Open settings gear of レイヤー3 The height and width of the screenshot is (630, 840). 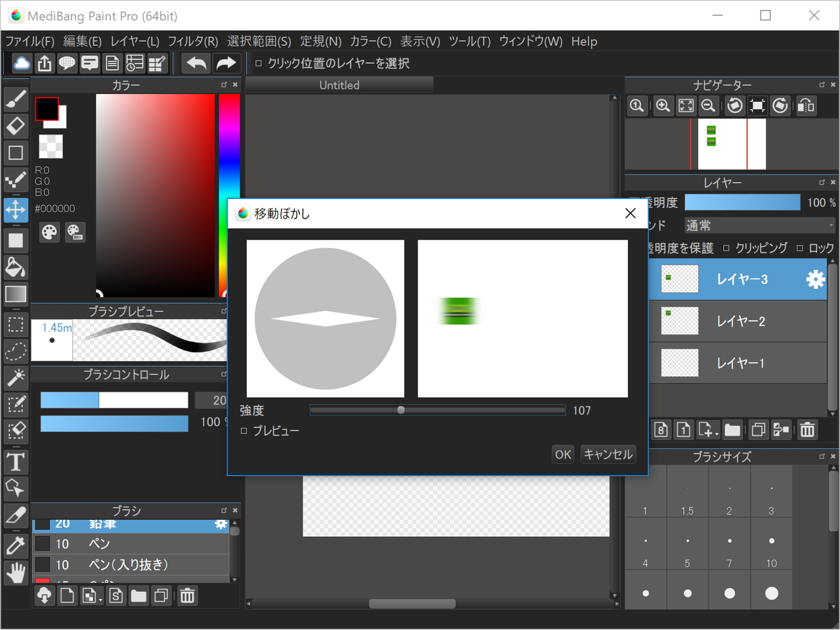(815, 280)
